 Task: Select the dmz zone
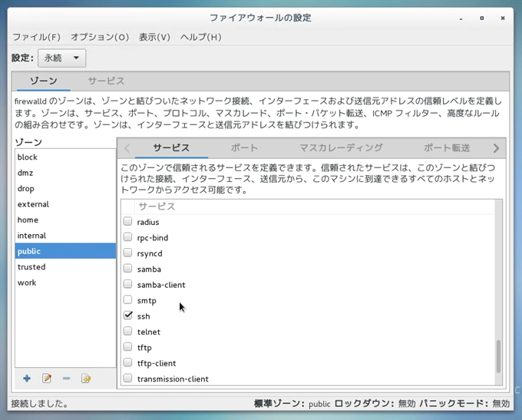pos(65,173)
